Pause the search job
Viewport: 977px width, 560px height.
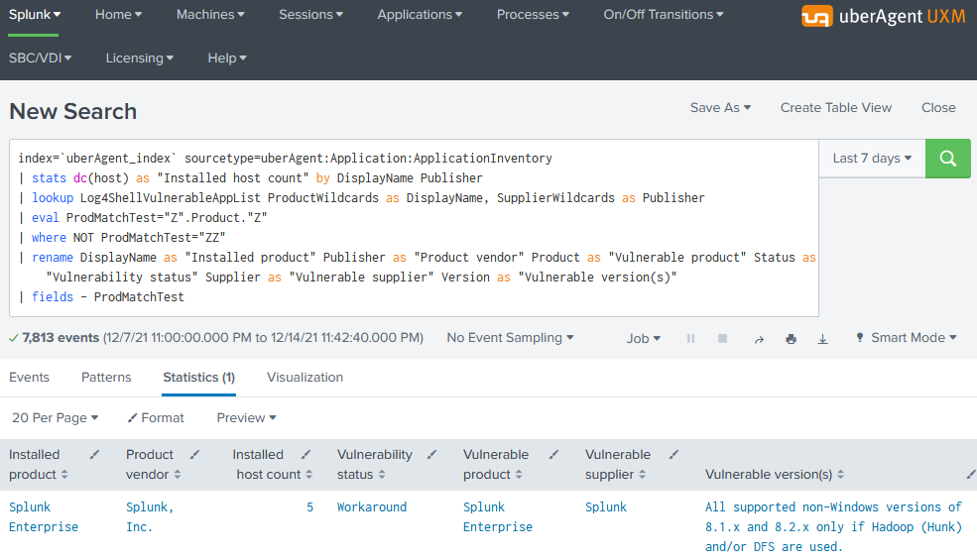coord(690,338)
